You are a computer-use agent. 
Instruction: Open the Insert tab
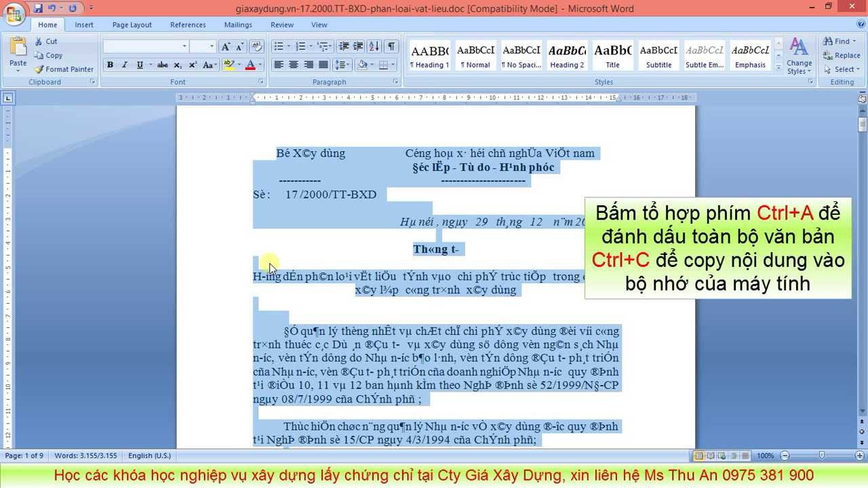pos(84,25)
